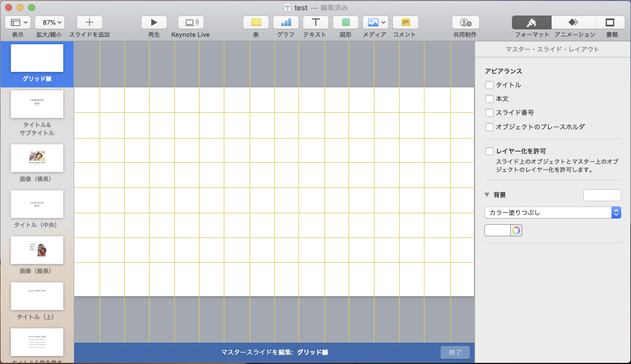This screenshot has height=364, width=631.
Task: Switch to the フォーマット tab
Action: click(531, 22)
